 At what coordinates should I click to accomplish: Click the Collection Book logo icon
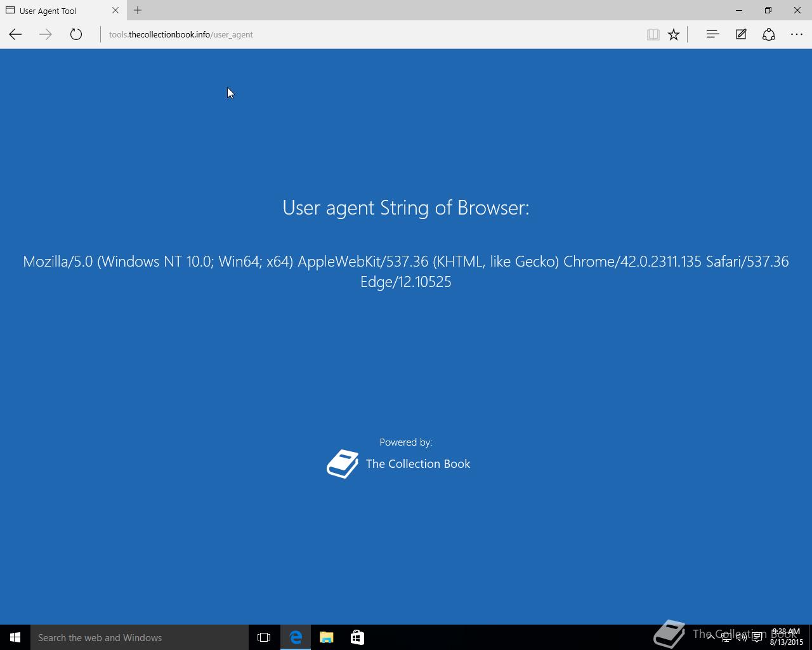point(343,464)
